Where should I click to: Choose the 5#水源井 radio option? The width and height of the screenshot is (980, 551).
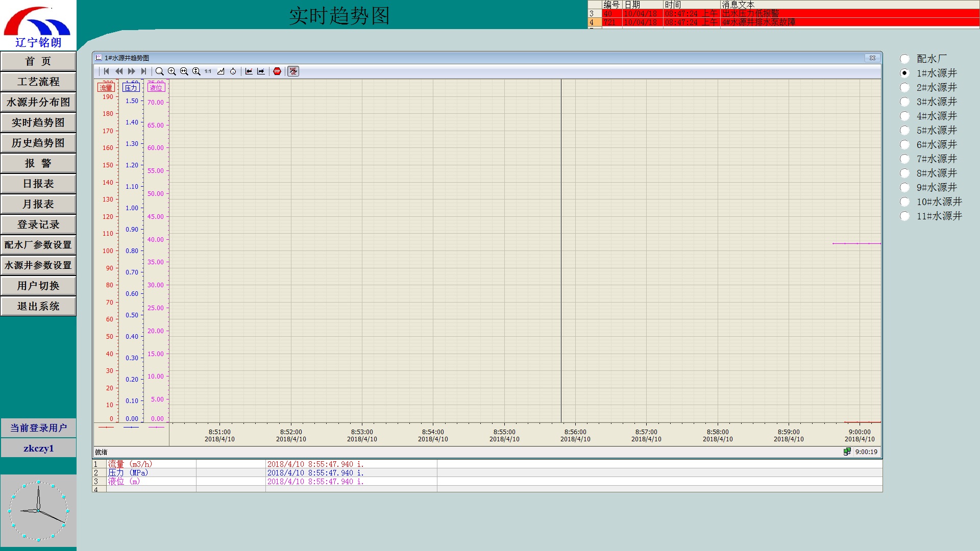(x=904, y=131)
